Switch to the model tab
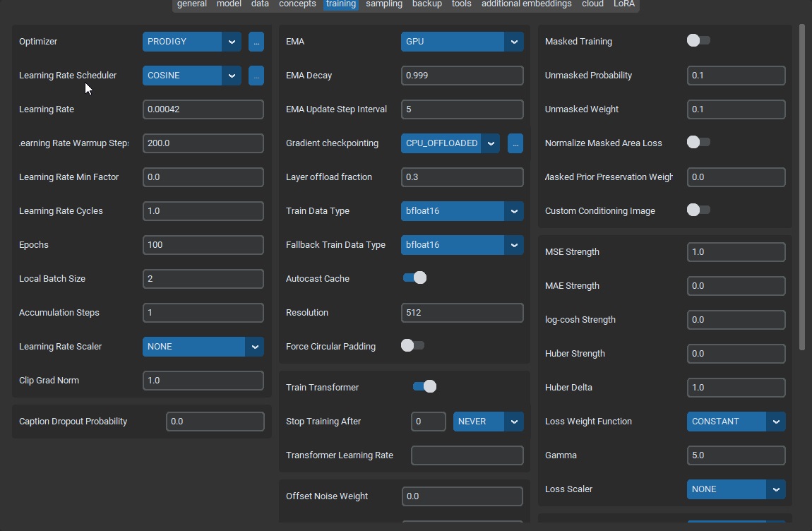 click(x=229, y=4)
